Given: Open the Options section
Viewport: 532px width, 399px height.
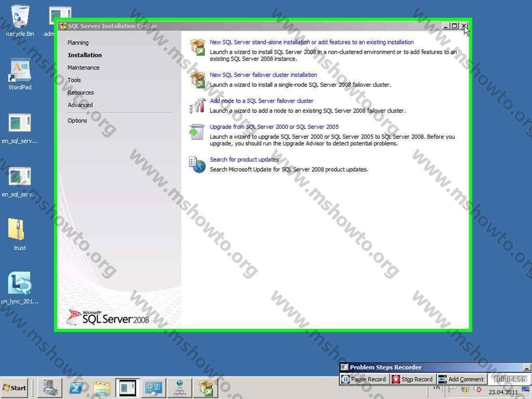Looking at the screenshot, I should [77, 121].
